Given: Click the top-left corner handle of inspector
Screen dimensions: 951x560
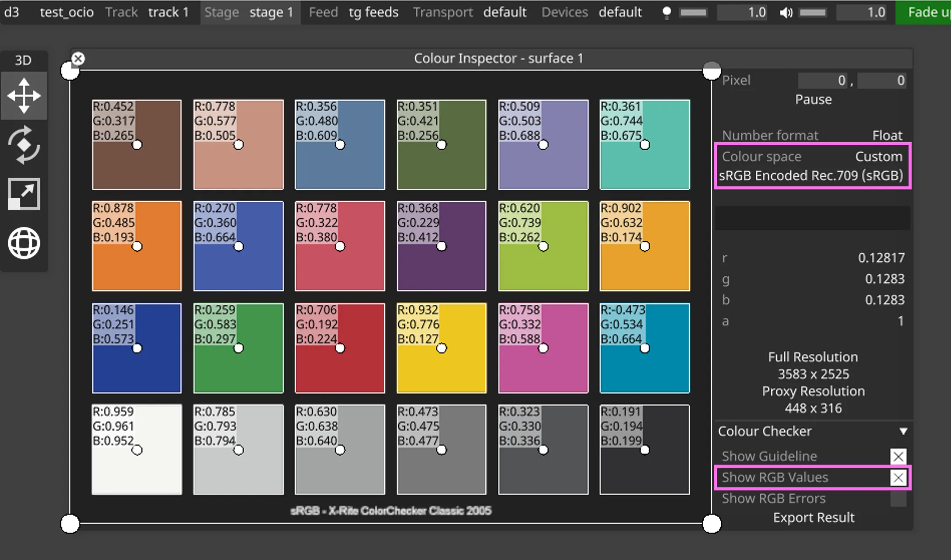Looking at the screenshot, I should (x=69, y=73).
